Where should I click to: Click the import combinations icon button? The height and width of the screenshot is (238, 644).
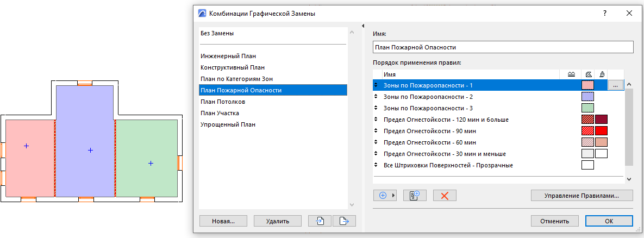[320, 221]
